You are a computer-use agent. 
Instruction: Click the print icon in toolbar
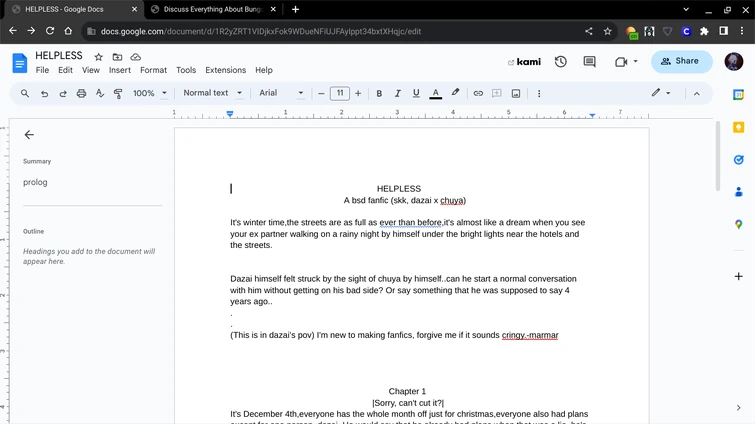81,93
